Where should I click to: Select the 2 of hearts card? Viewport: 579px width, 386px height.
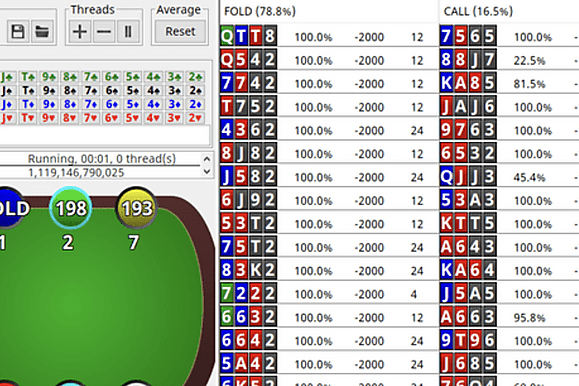195,118
